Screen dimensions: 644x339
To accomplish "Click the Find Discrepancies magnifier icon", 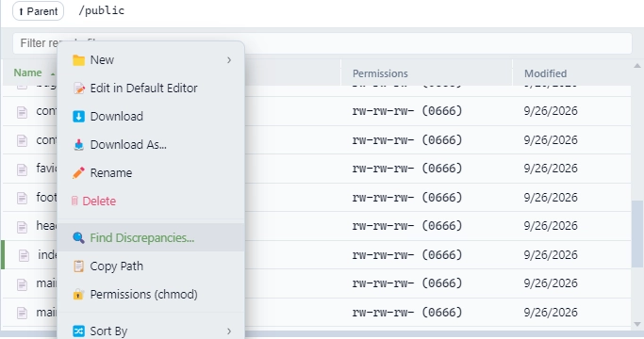I will 78,237.
